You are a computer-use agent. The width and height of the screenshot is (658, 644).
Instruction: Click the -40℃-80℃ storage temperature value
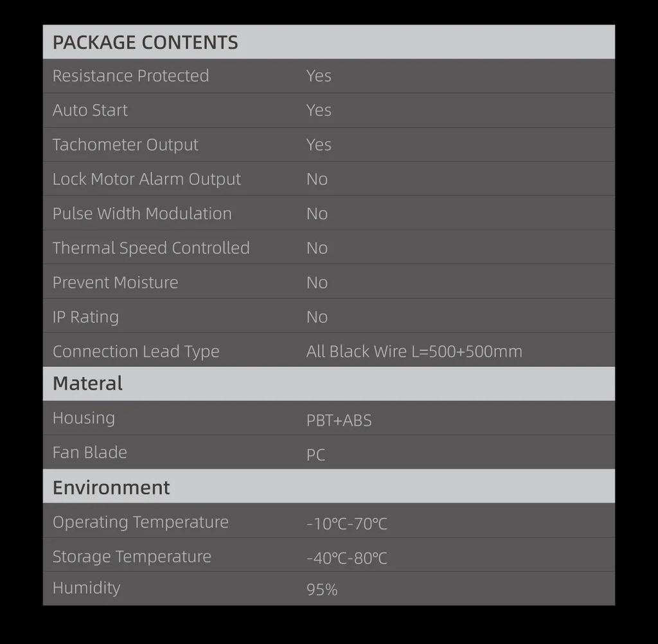(x=346, y=558)
